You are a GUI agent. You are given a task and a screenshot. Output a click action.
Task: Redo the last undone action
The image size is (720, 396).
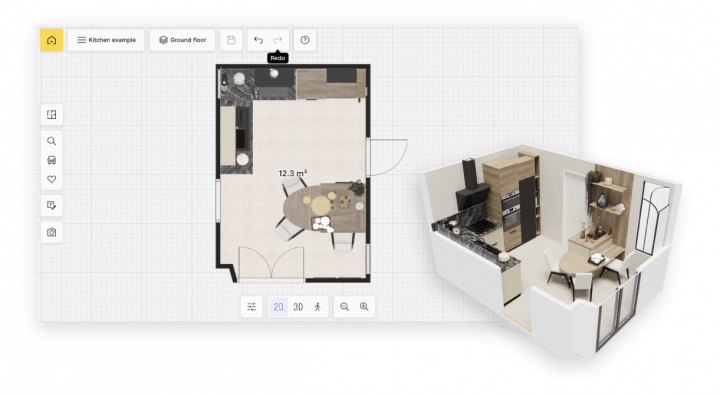point(278,40)
